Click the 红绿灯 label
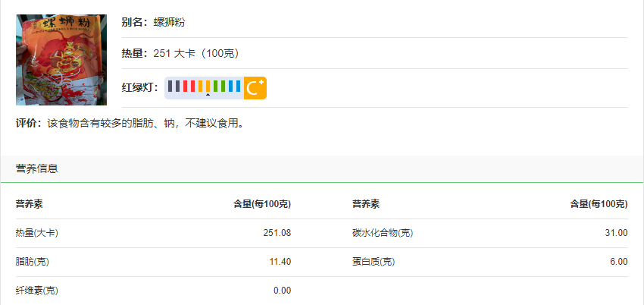The image size is (644, 305). pos(140,87)
